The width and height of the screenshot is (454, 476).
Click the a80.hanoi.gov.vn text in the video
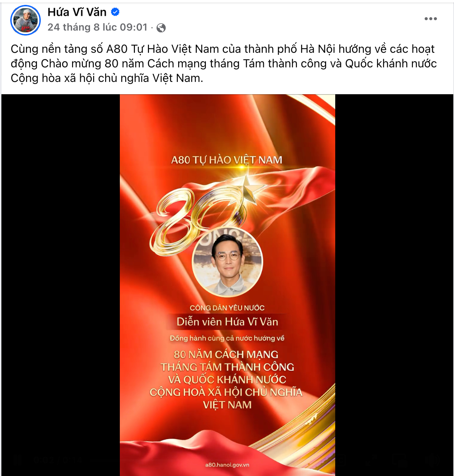point(227,465)
